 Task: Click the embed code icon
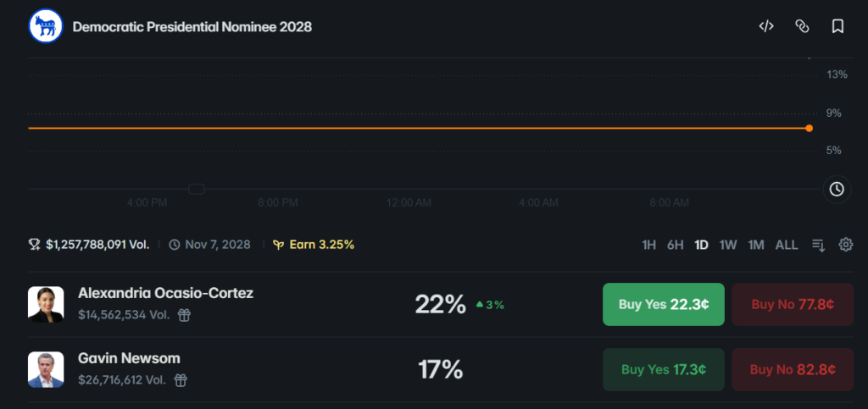766,26
